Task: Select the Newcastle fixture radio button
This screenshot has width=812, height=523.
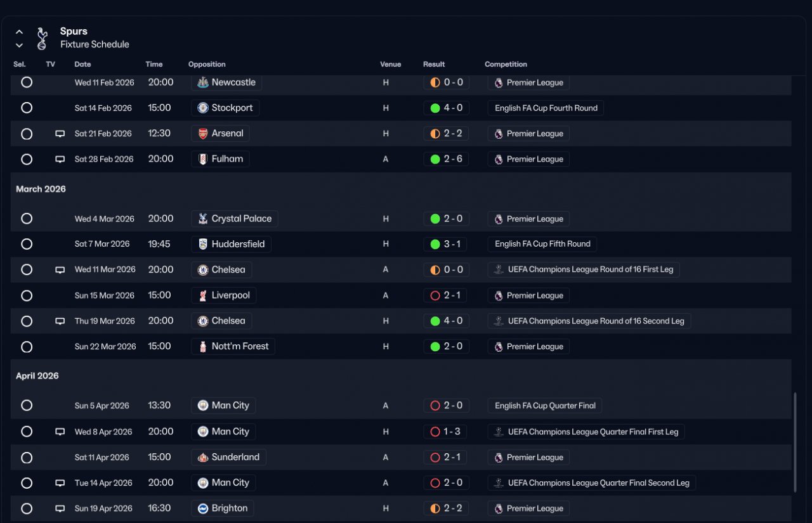Action: [x=27, y=82]
